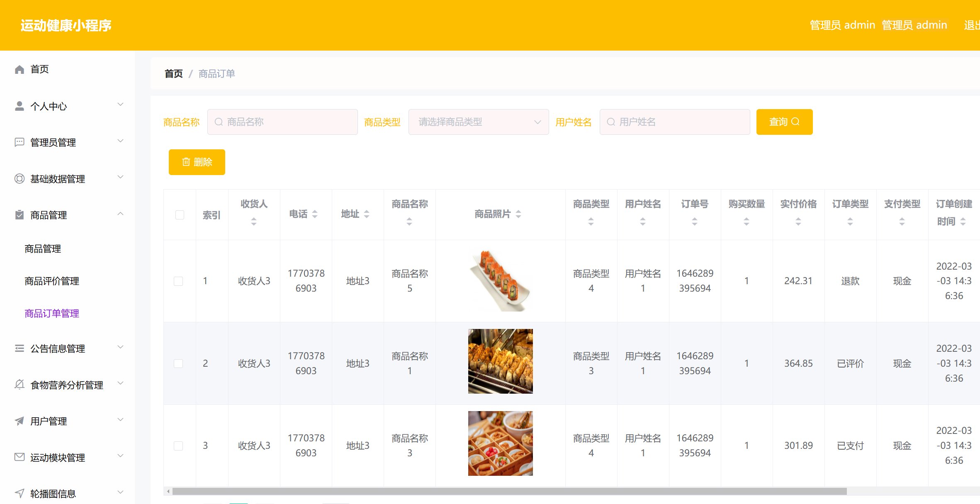Open 运动模块管理 via its envelope icon
980x504 pixels.
19,457
